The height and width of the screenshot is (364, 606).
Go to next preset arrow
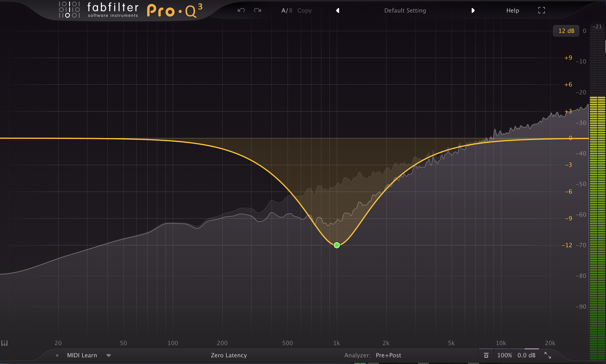(x=473, y=10)
